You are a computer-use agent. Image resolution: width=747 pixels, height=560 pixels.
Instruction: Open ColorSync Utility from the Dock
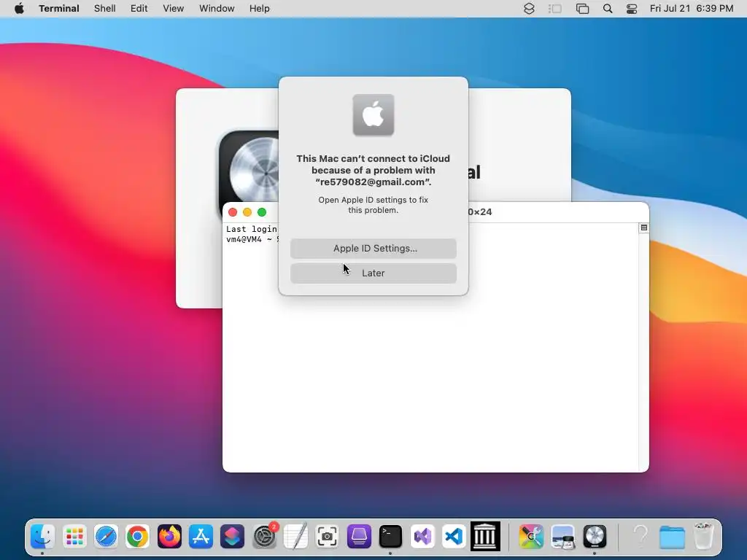coord(531,537)
